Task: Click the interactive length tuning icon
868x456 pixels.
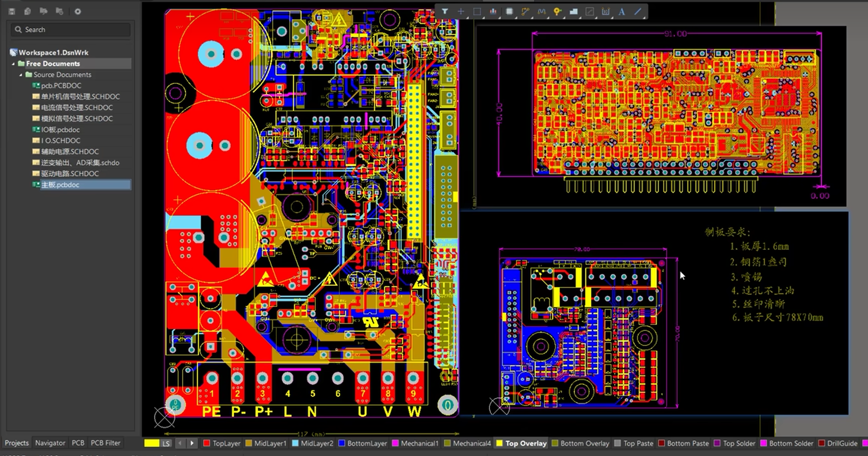Action: tap(541, 11)
